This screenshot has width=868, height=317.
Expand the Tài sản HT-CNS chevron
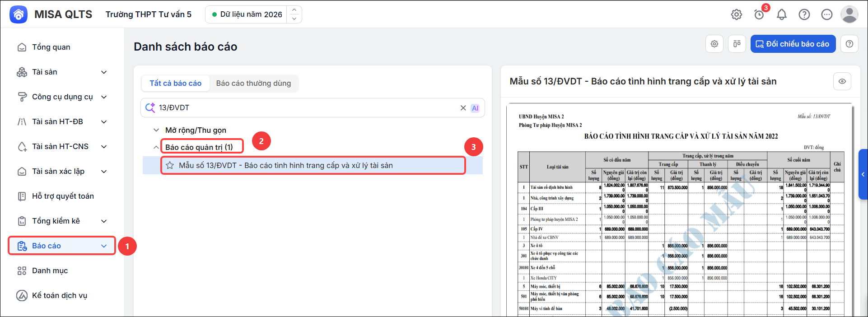(104, 147)
